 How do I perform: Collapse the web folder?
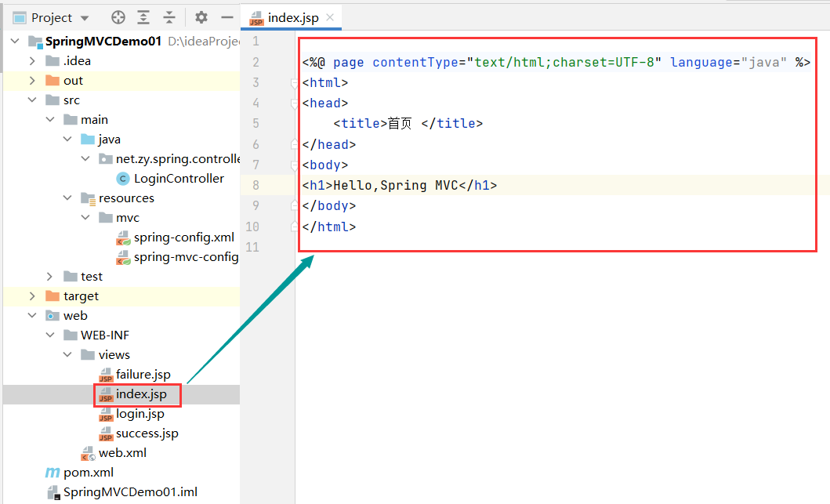coord(32,316)
